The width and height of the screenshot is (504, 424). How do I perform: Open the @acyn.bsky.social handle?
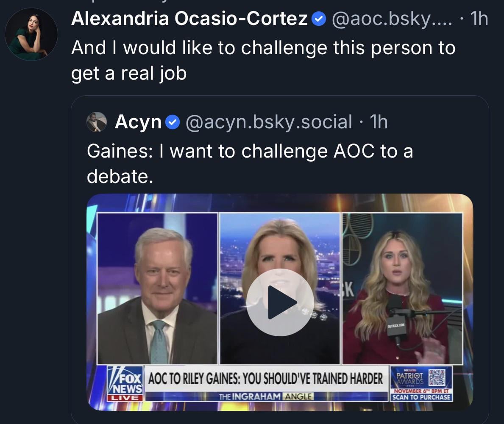coord(269,122)
